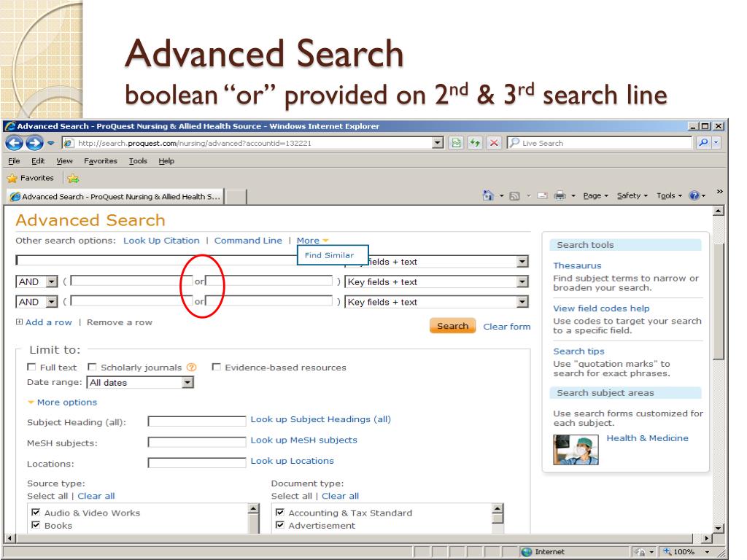747x560 pixels.
Task: Click the horizontal scrollbar right arrow
Action: [707, 537]
